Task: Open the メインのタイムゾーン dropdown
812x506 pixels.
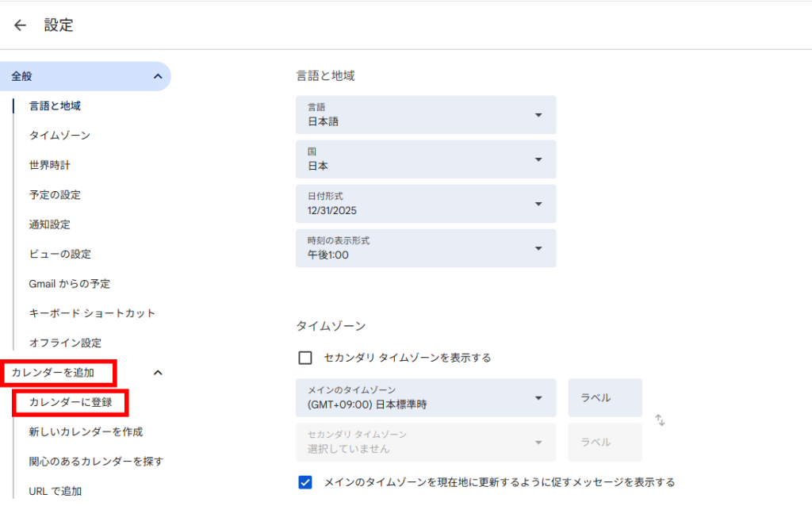Action: 426,398
